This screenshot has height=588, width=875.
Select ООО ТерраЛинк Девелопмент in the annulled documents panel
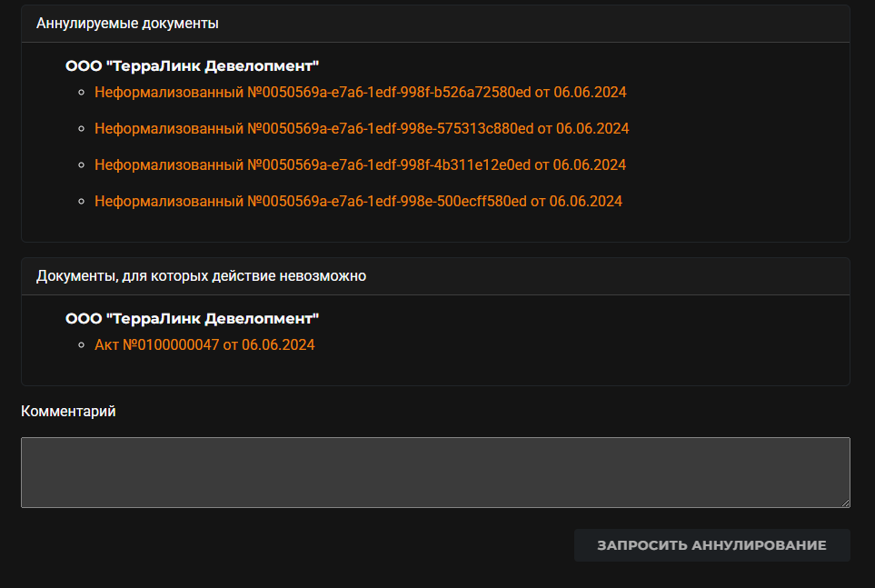pos(192,66)
